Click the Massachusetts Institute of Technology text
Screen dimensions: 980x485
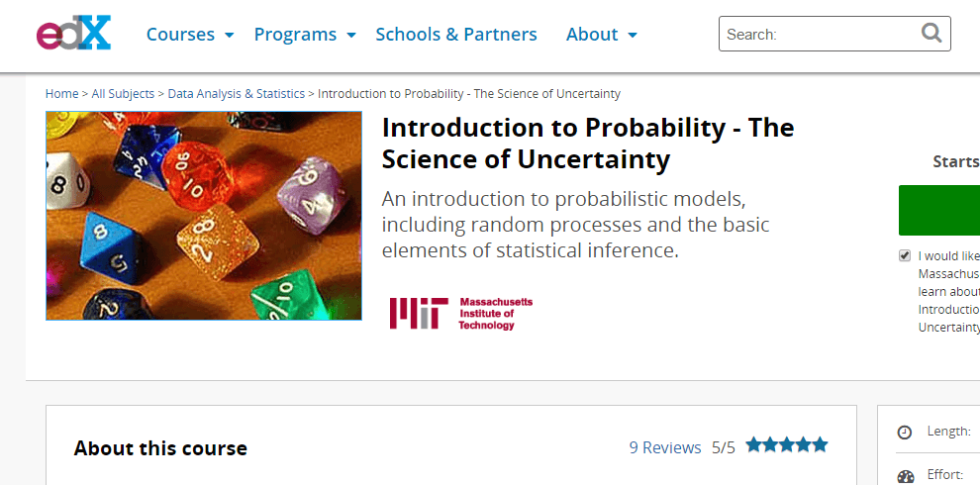tap(495, 313)
